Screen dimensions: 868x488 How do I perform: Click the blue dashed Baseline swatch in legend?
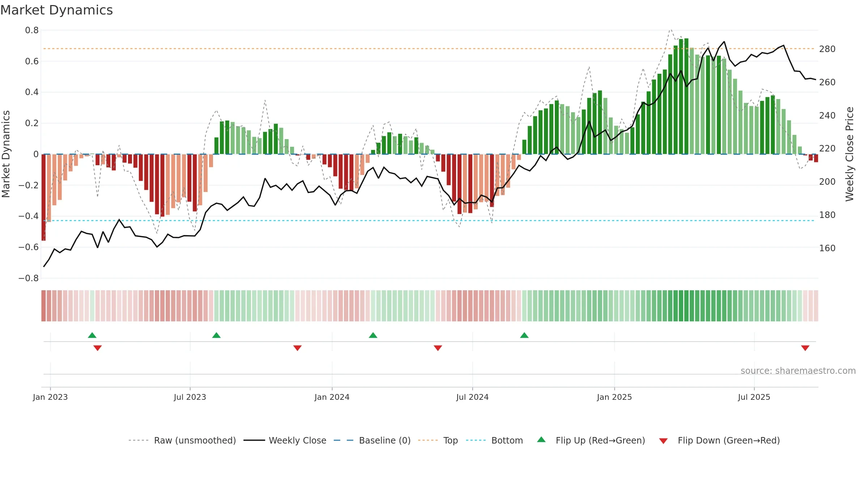pos(344,440)
